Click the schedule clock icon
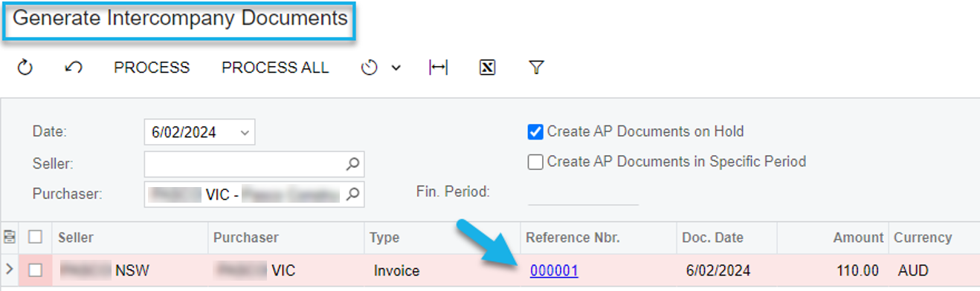Screen dimensions: 980x291 (x=369, y=68)
